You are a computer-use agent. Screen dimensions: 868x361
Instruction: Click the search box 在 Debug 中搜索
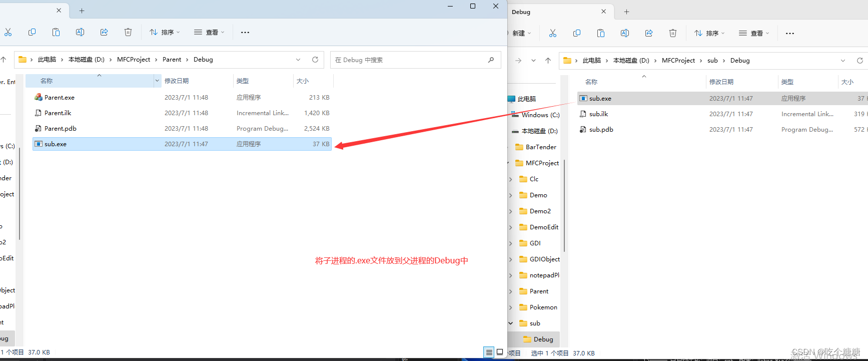point(415,60)
